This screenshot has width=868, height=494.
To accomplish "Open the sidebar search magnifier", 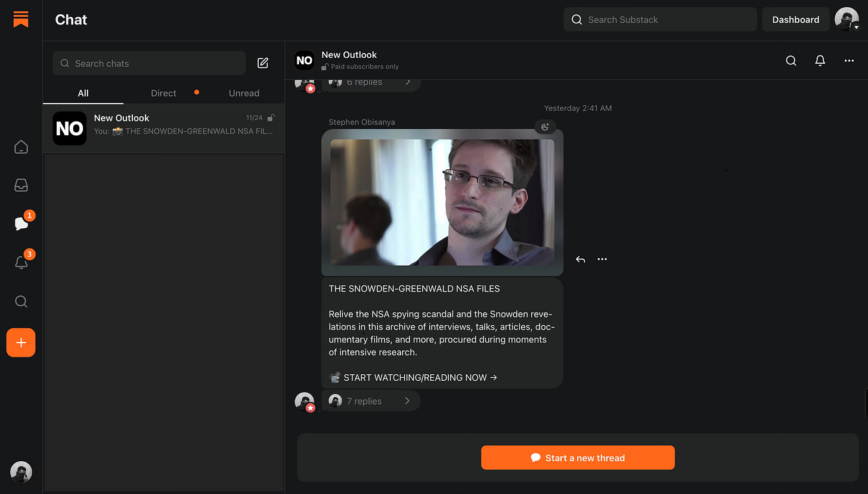I will click(x=21, y=301).
